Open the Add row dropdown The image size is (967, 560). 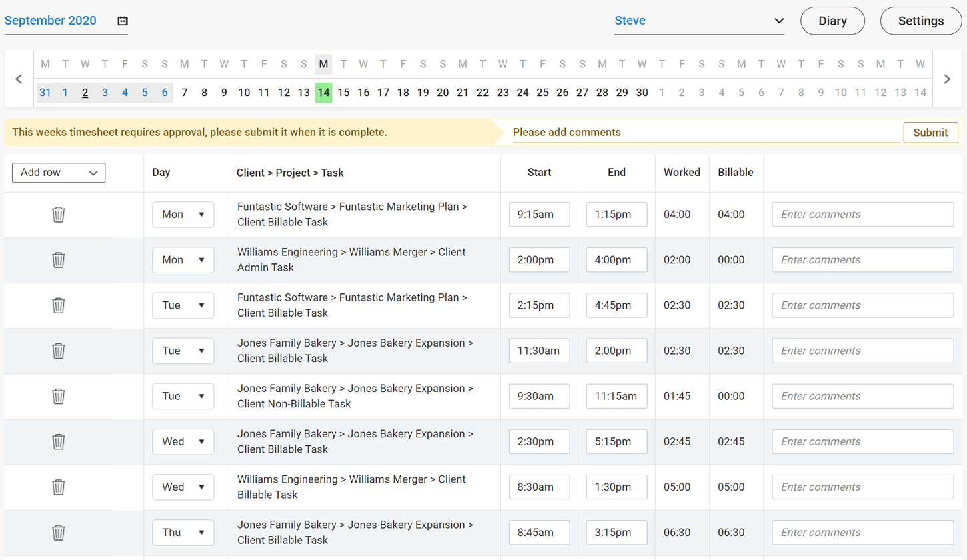(58, 173)
